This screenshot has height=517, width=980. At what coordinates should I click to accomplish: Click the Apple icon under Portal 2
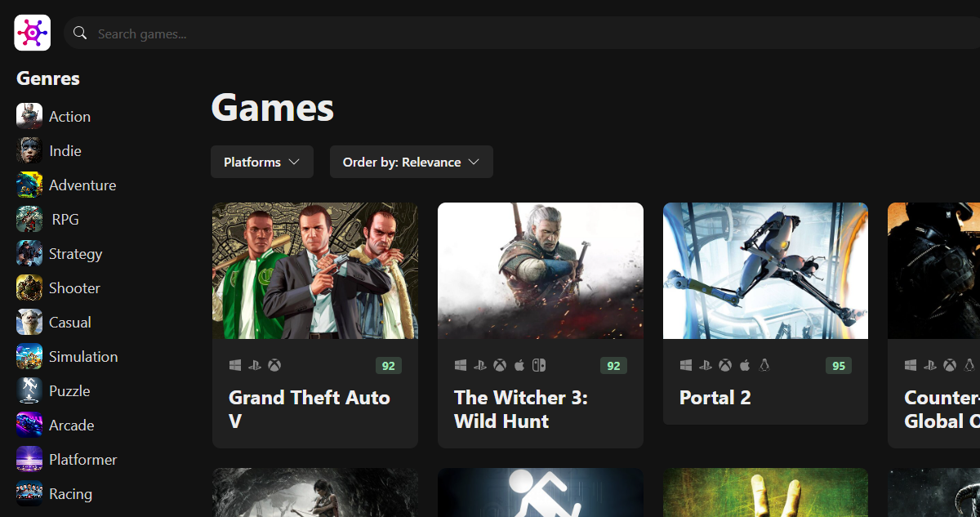(x=745, y=365)
